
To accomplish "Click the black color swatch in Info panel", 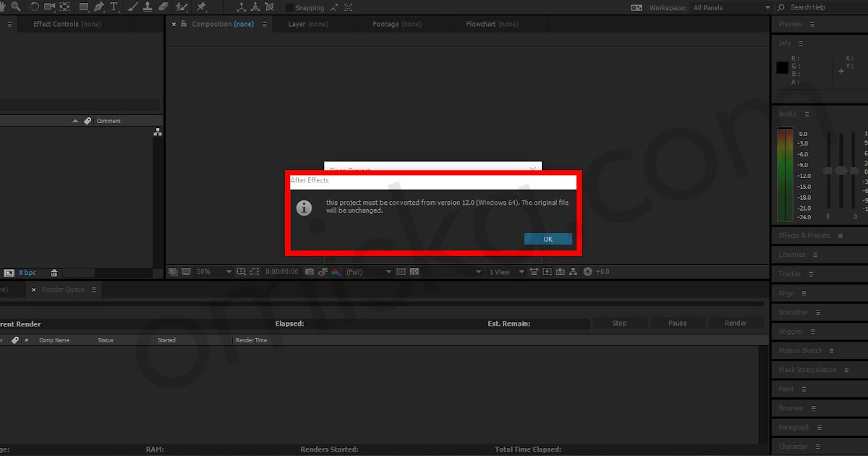I will pyautogui.click(x=783, y=67).
